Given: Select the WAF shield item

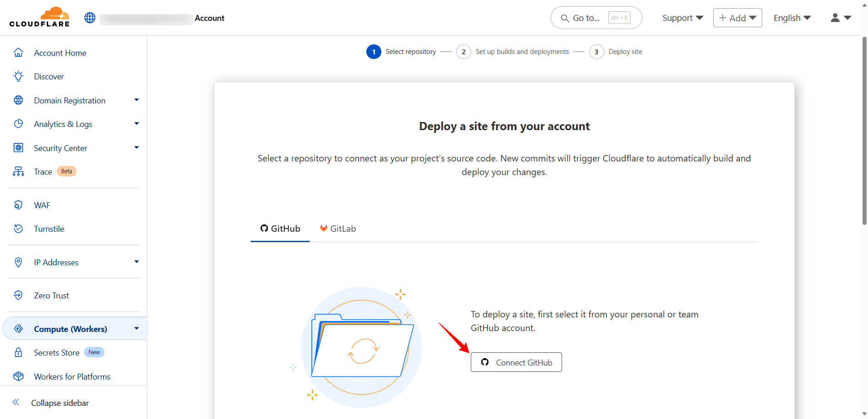Looking at the screenshot, I should coord(42,205).
